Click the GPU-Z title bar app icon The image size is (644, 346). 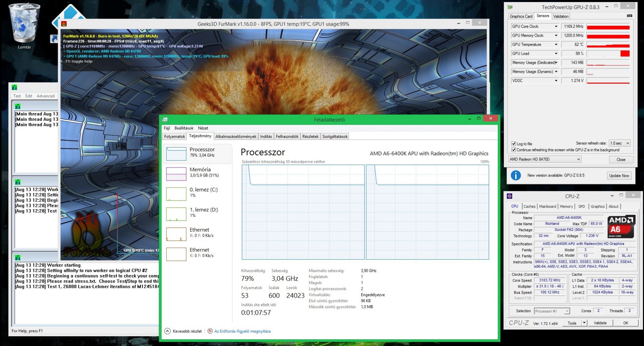click(x=510, y=7)
